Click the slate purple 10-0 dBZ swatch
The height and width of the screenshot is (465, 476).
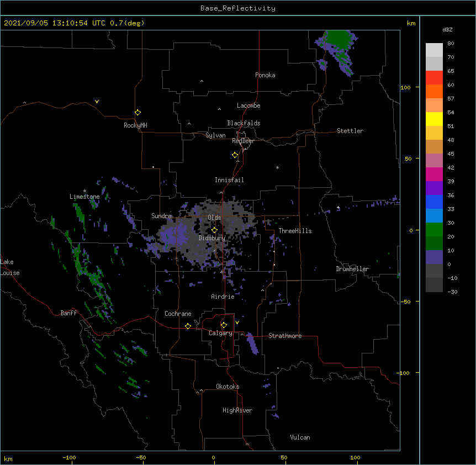pos(434,257)
